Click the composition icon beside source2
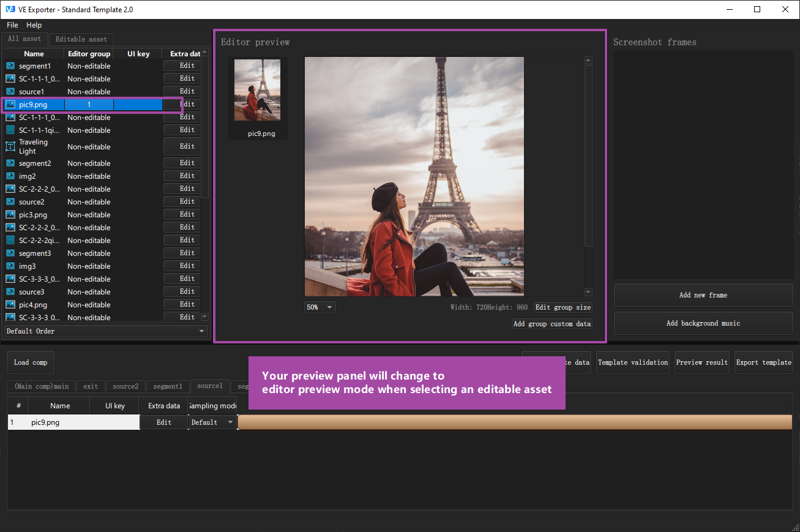 click(x=10, y=201)
